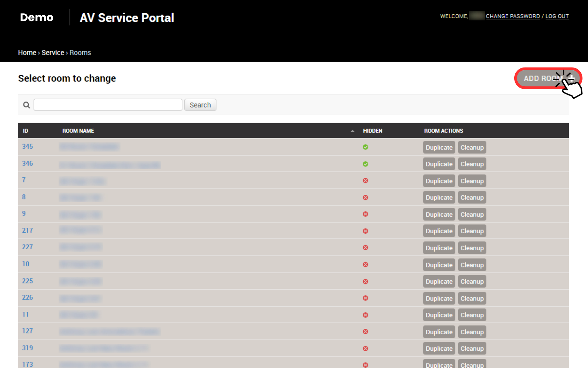Click the Demo brand logo
The width and height of the screenshot is (588, 368).
pyautogui.click(x=37, y=17)
